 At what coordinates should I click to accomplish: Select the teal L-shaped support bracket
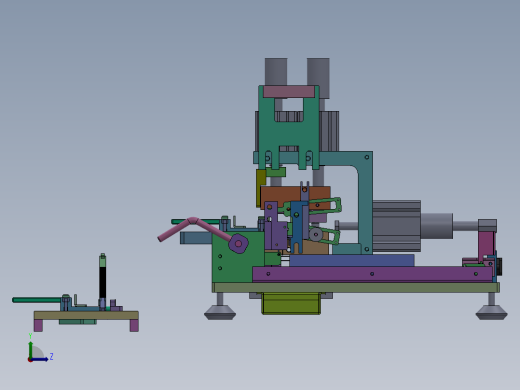[365, 200]
